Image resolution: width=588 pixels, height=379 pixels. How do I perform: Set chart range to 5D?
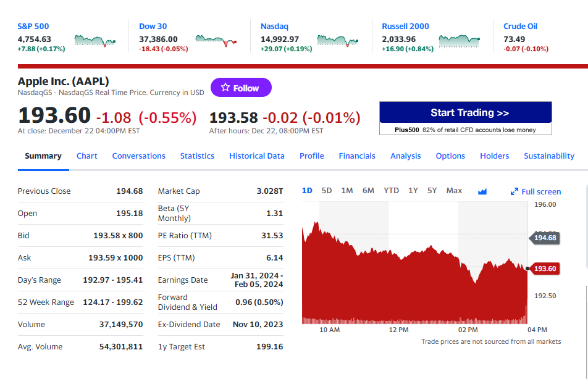tap(327, 191)
